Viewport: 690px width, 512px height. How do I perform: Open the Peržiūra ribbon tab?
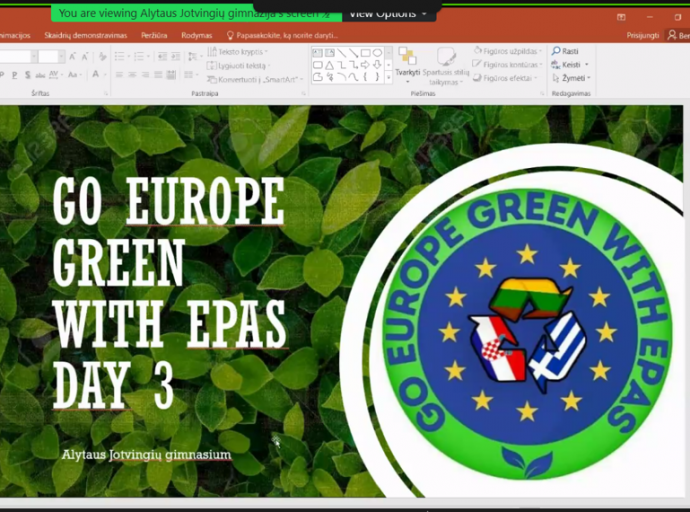click(x=154, y=35)
